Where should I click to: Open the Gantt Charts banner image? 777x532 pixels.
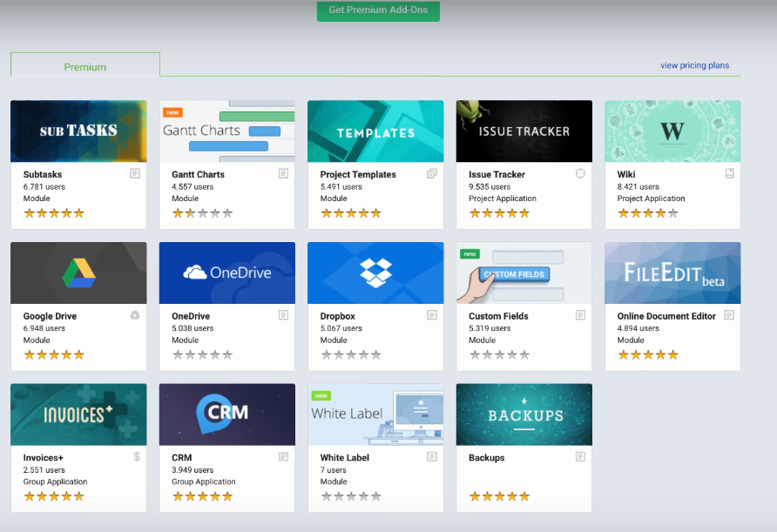click(227, 131)
